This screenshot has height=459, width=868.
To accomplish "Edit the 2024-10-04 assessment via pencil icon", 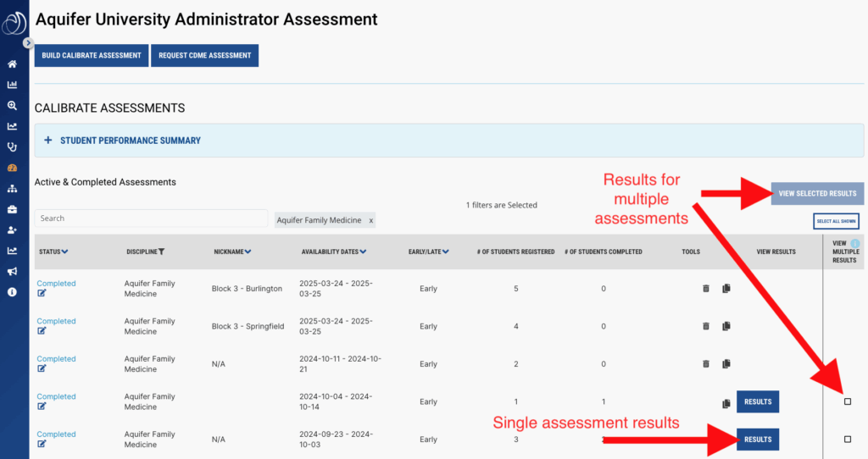I will [42, 406].
